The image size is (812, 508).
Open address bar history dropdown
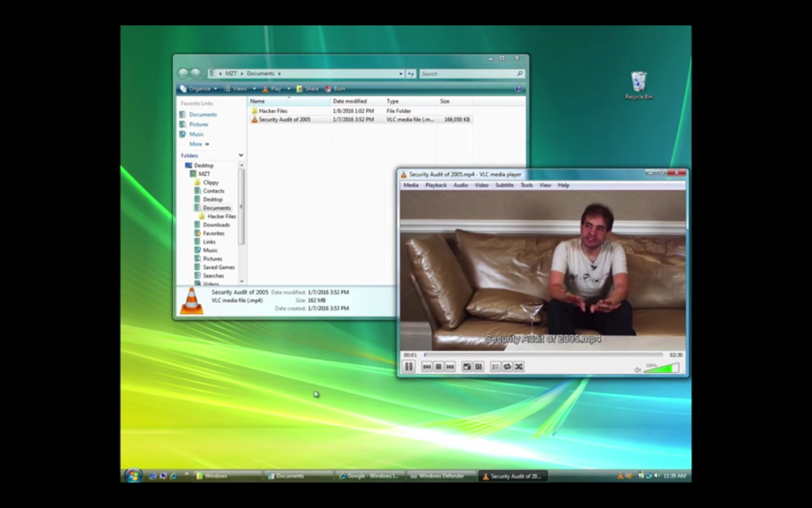(x=401, y=74)
